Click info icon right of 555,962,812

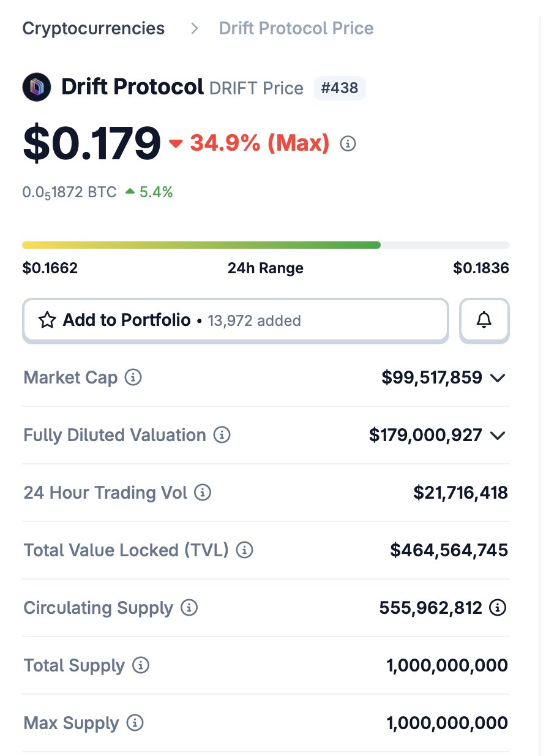[498, 608]
